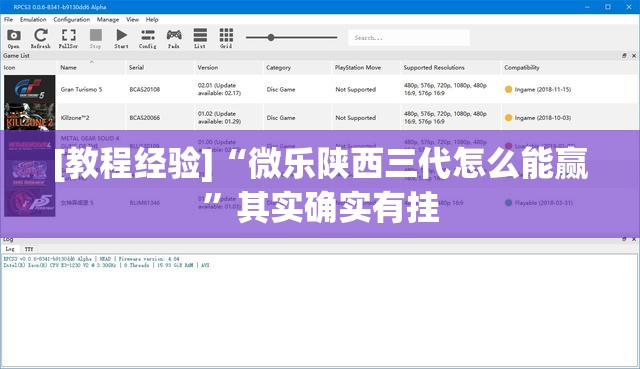Screen dimensions: 640x369
Task: Switch to List view mode
Action: click(200, 38)
